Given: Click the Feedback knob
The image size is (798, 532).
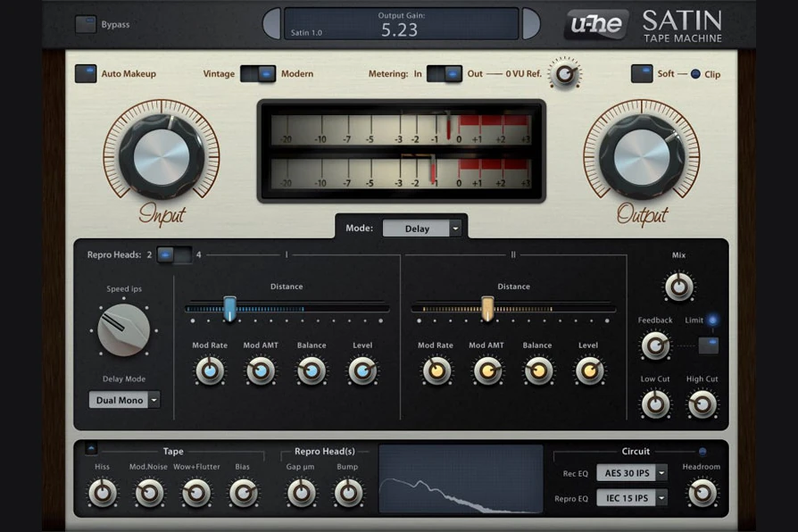Looking at the screenshot, I should (x=655, y=345).
